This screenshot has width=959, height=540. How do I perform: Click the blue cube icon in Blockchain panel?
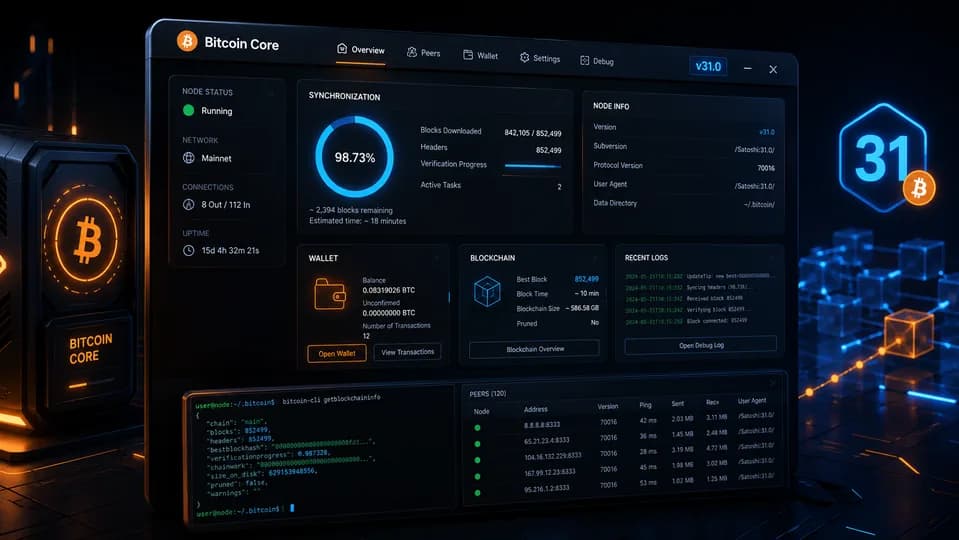pyautogui.click(x=487, y=290)
